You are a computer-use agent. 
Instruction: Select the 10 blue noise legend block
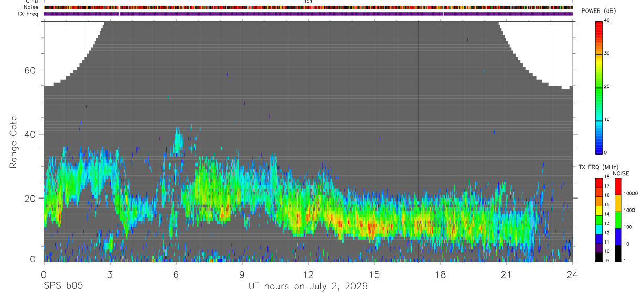tap(618, 237)
